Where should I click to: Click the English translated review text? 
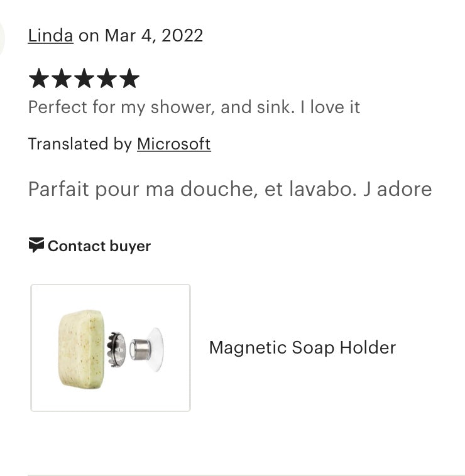click(x=194, y=107)
